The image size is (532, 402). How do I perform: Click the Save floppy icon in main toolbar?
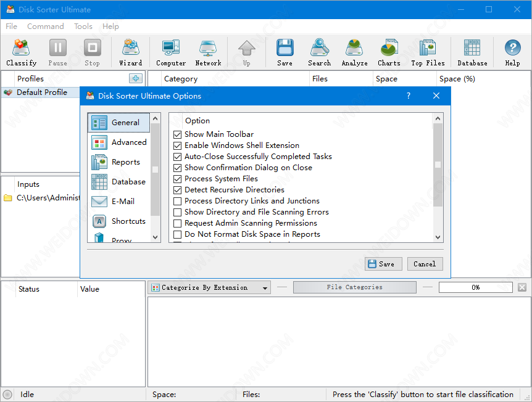tap(285, 52)
